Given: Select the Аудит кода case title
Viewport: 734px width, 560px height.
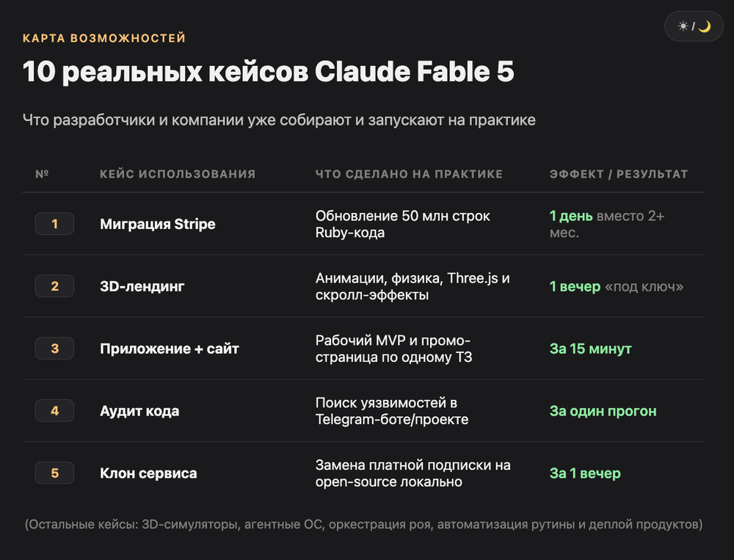Looking at the screenshot, I should pyautogui.click(x=139, y=410).
